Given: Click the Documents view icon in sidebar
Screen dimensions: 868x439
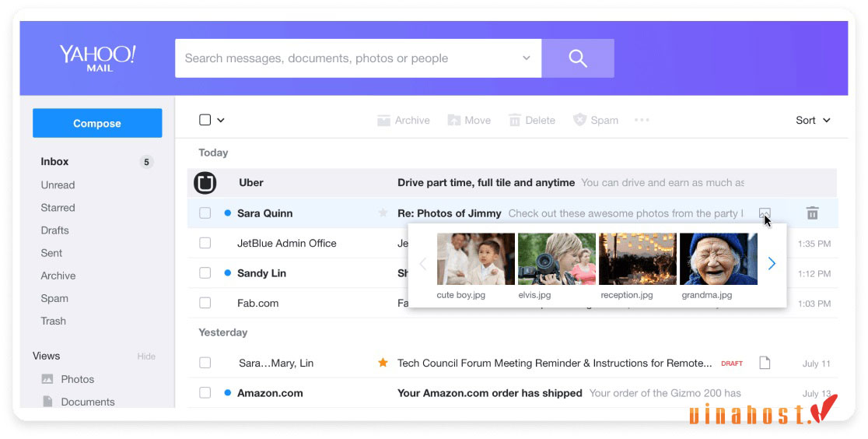Looking at the screenshot, I should [47, 402].
